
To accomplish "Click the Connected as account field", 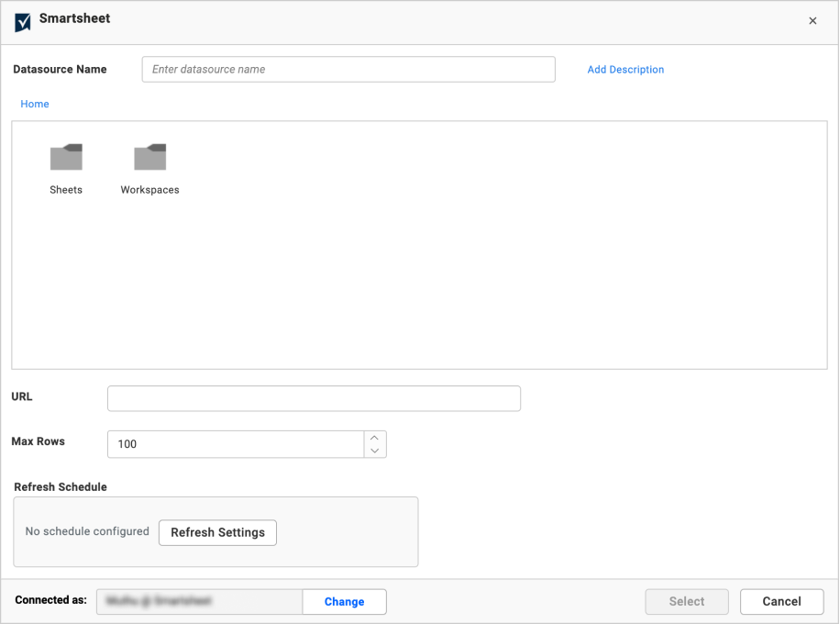I will [199, 601].
